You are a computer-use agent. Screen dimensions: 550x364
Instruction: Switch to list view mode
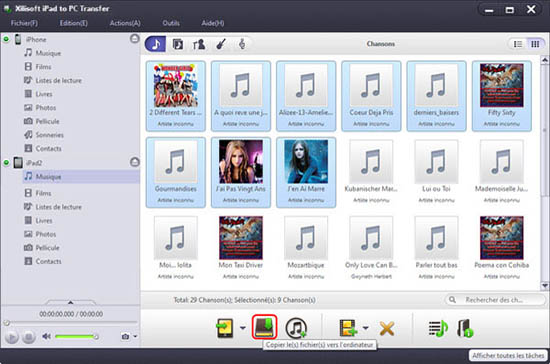click(x=518, y=44)
